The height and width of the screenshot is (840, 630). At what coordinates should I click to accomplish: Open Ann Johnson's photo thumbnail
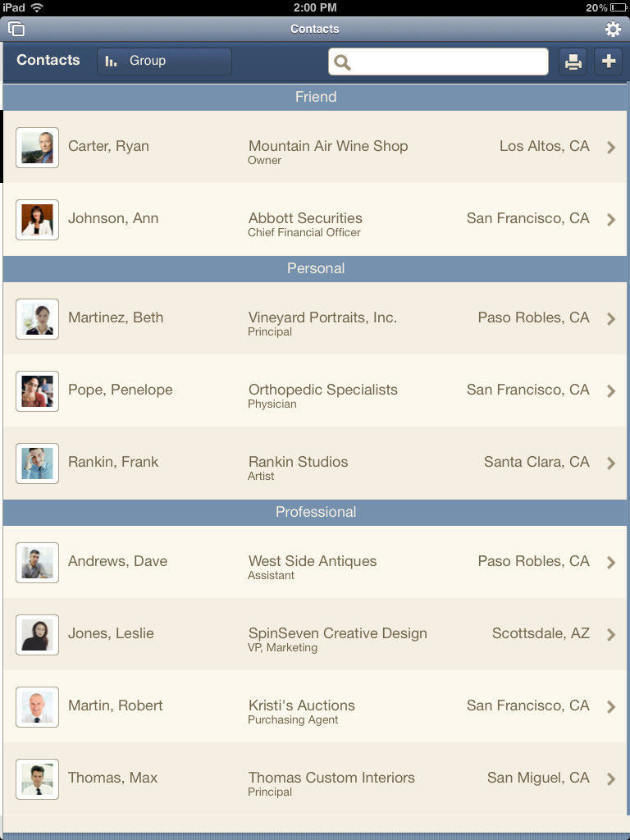click(x=37, y=220)
